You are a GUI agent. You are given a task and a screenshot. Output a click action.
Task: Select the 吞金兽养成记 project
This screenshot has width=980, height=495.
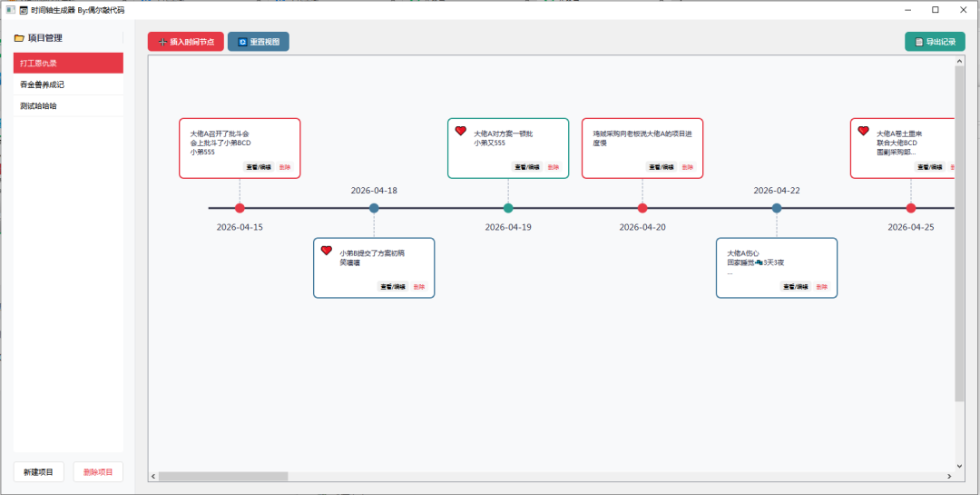(68, 84)
